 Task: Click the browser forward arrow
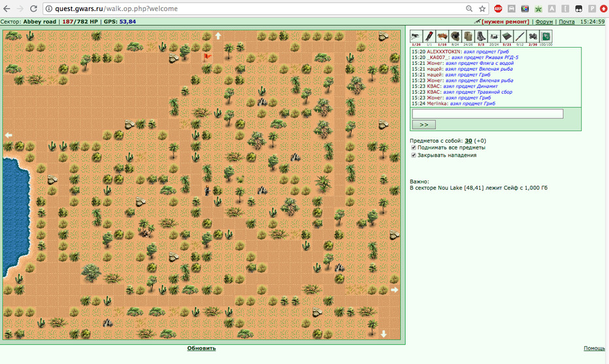[x=20, y=9]
